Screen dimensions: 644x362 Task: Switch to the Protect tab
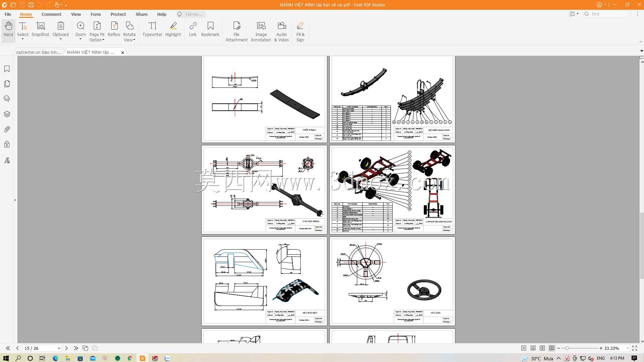[118, 14]
